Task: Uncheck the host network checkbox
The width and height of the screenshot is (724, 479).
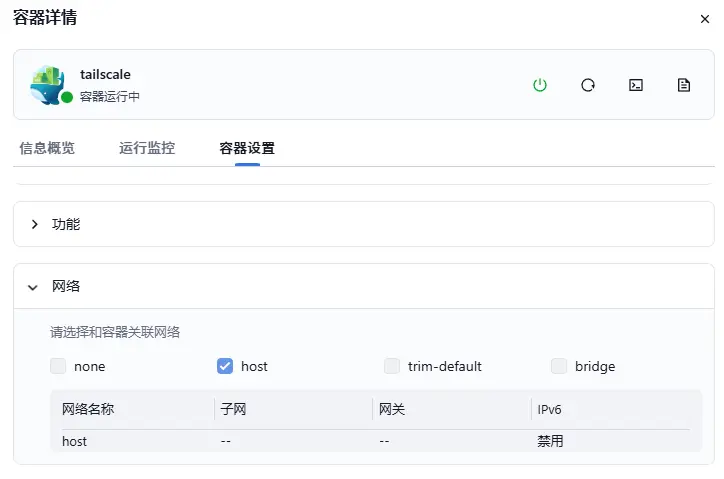Action: (225, 366)
